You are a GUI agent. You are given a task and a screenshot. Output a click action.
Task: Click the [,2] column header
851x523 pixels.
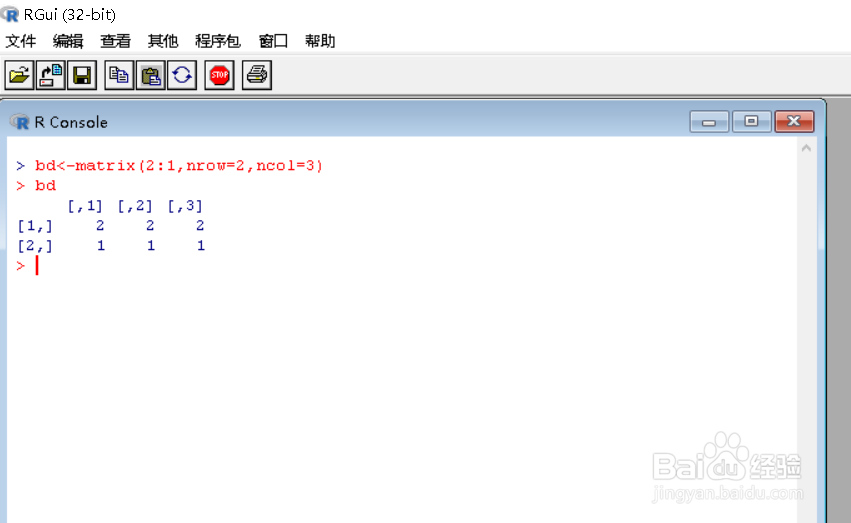[x=135, y=206]
